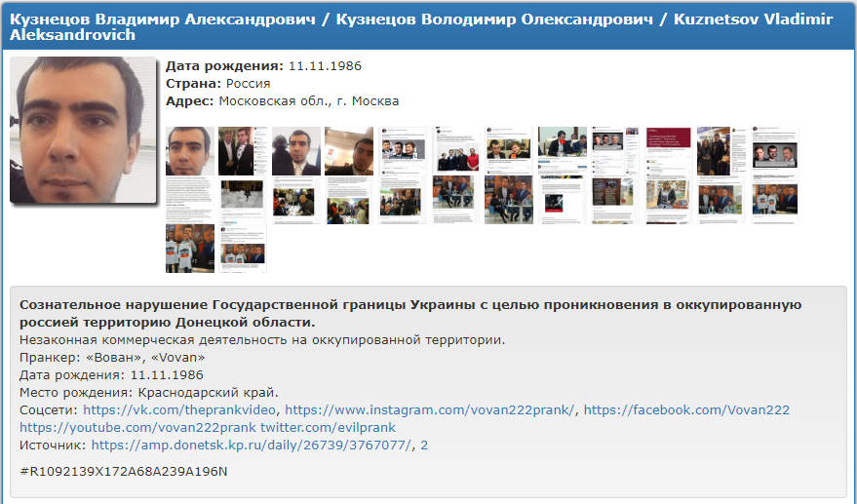Open the large profile photo
The width and height of the screenshot is (857, 504).
point(83,130)
